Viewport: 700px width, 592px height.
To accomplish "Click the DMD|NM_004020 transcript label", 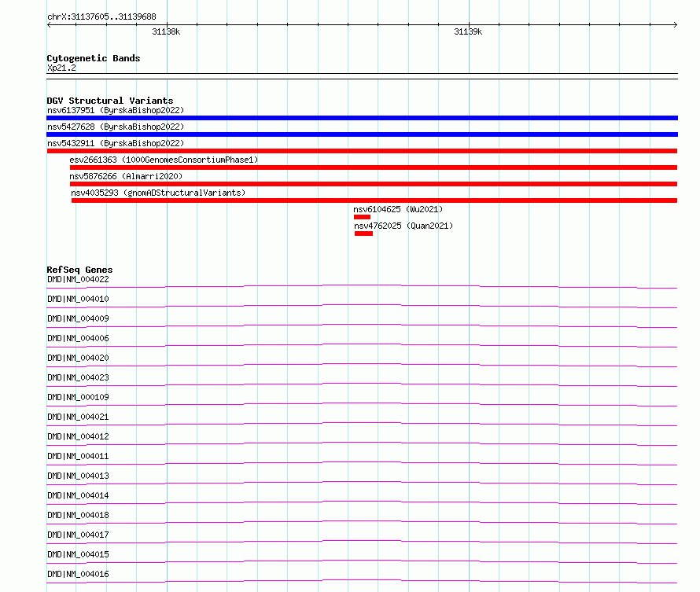I will click(x=78, y=358).
